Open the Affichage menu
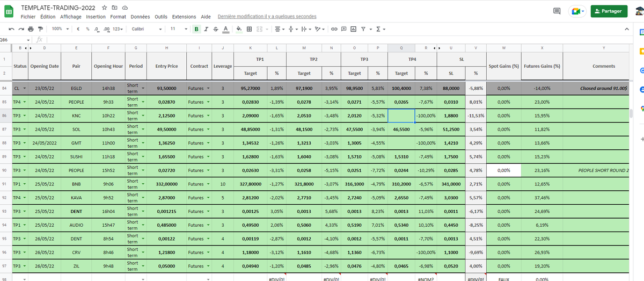This screenshot has width=644, height=281. 70,17
